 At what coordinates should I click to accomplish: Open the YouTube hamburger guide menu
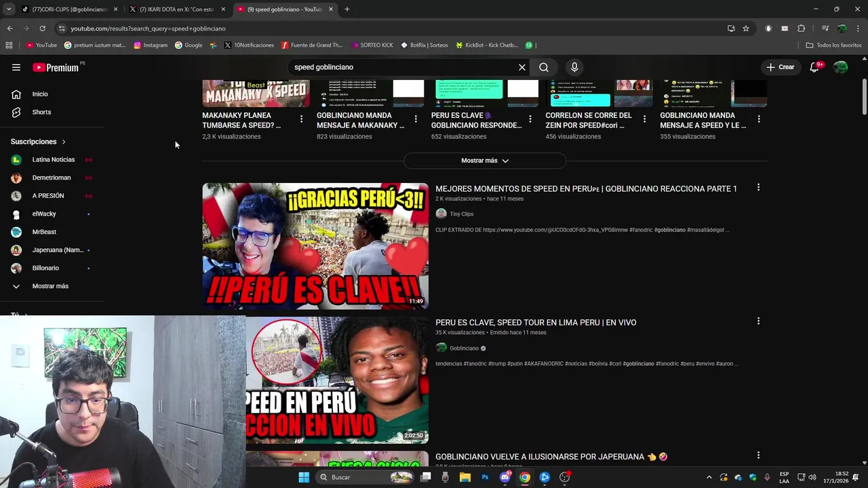pyautogui.click(x=16, y=67)
